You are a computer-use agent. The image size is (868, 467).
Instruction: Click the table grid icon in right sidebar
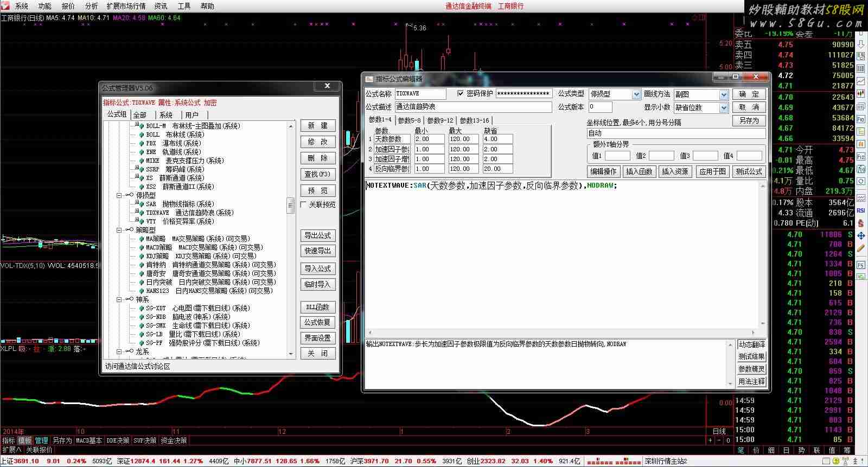point(860,69)
